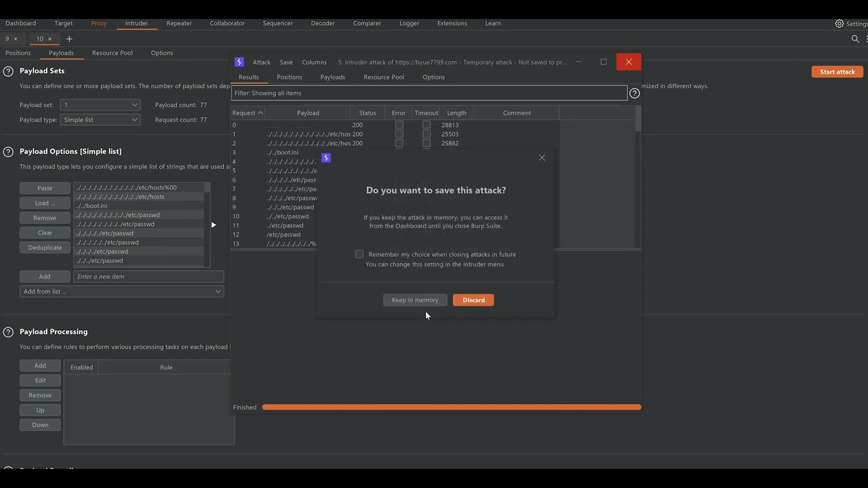Viewport: 868px width, 488px height.
Task: Sort by Status column header
Action: click(x=368, y=113)
